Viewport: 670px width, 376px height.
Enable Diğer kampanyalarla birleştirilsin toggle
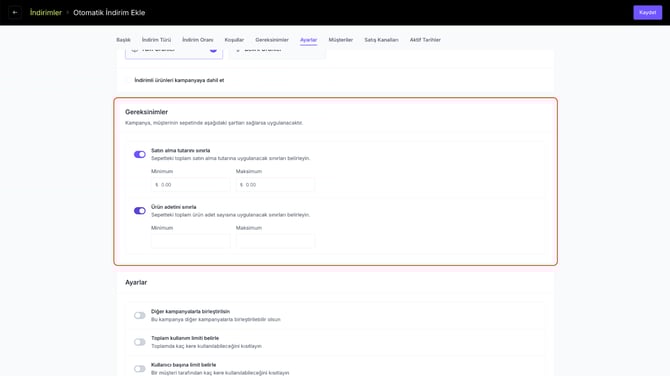pos(140,315)
